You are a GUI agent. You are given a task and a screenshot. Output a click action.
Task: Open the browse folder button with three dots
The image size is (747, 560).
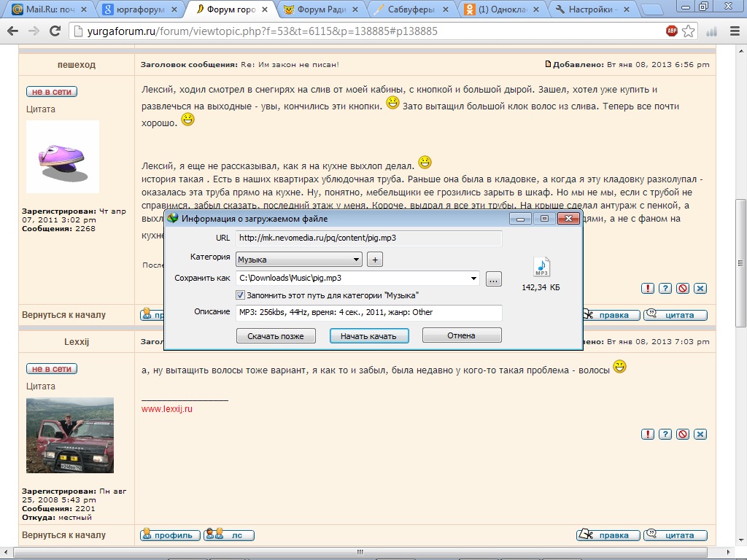[494, 279]
